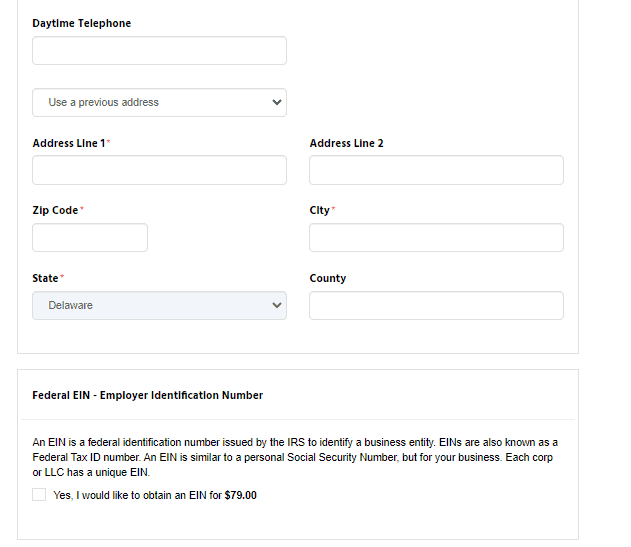Click the City field label

click(x=322, y=211)
